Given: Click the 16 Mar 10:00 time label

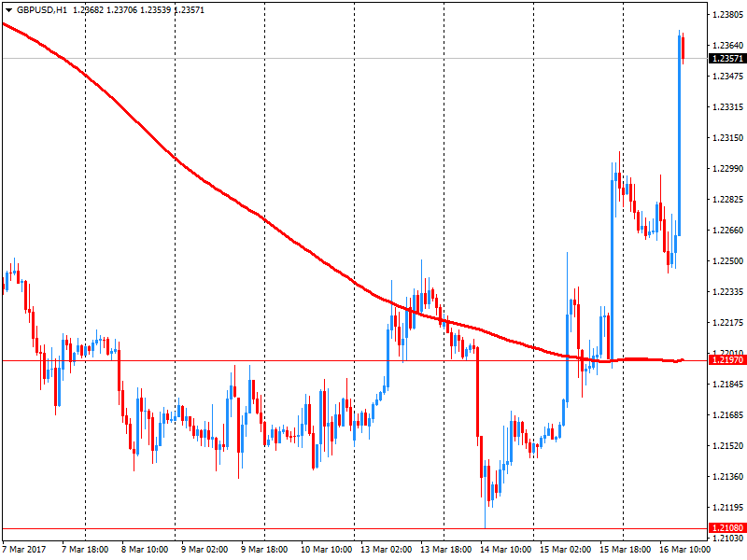Looking at the screenshot, I should click(685, 550).
